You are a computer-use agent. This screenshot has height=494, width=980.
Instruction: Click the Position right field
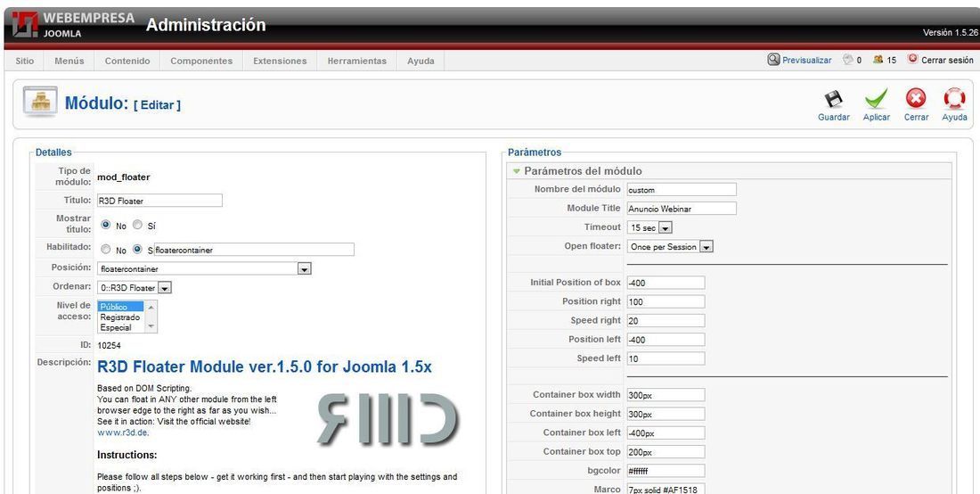pyautogui.click(x=666, y=301)
